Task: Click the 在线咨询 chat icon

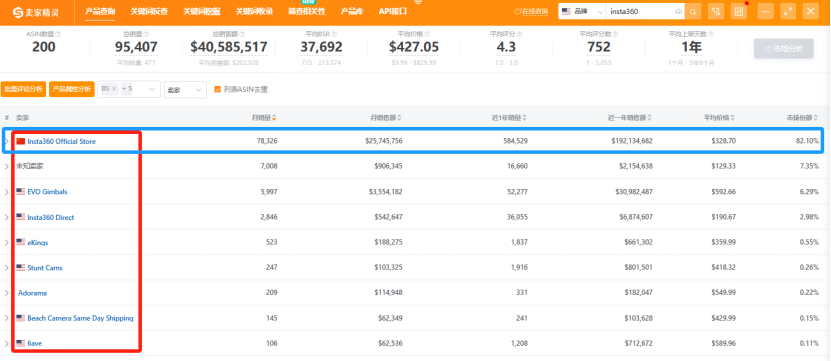Action: pos(518,11)
